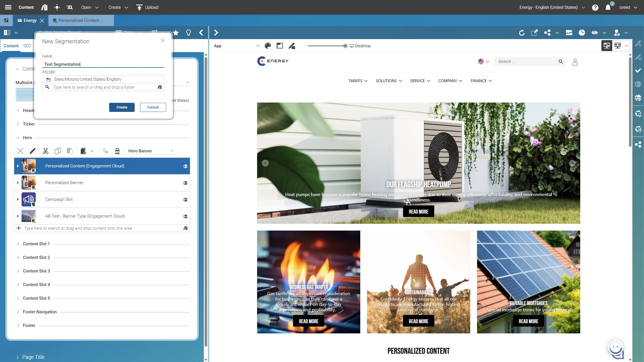Click the Desktop device width slider handle
Image resolution: width=644 pixels, height=362 pixels.
click(x=345, y=46)
